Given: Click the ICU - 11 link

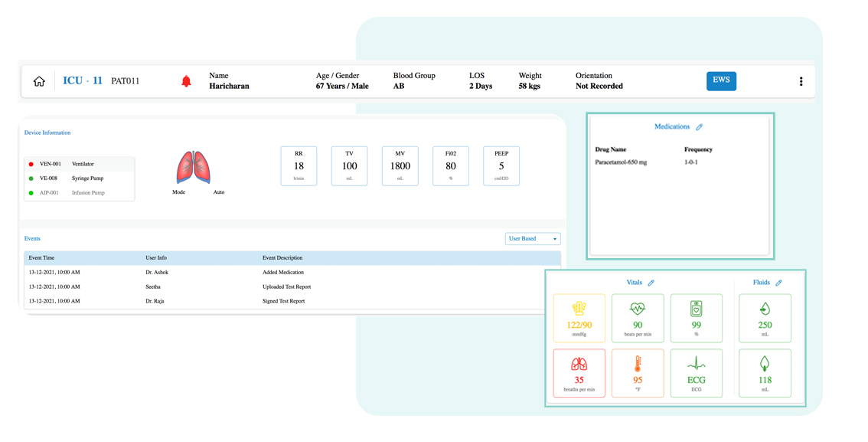Looking at the screenshot, I should 83,81.
